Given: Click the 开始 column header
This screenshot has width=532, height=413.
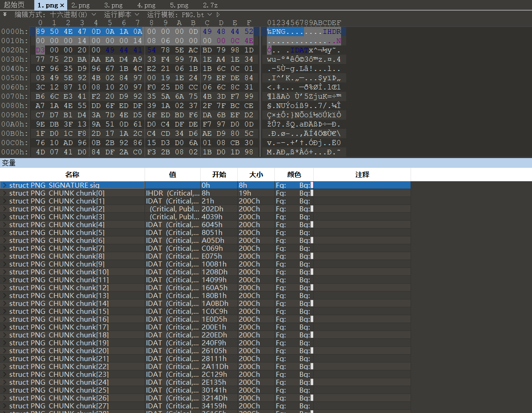Looking at the screenshot, I should 219,175.
